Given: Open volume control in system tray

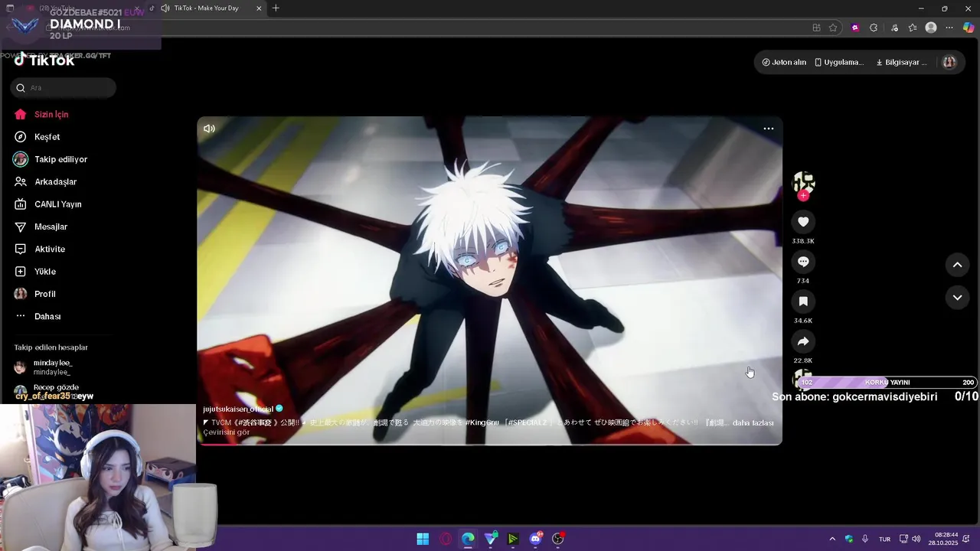Looking at the screenshot, I should click(916, 539).
